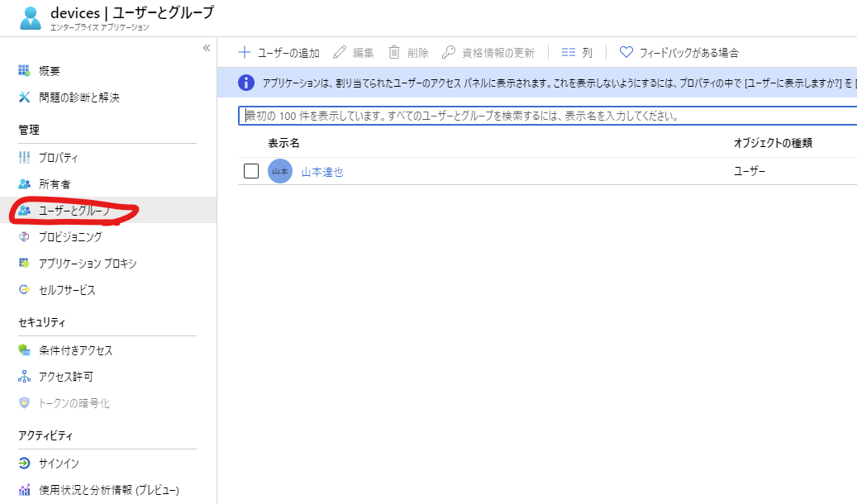Click the ユーザーの追加 button label
The height and width of the screenshot is (504, 857).
[x=288, y=53]
